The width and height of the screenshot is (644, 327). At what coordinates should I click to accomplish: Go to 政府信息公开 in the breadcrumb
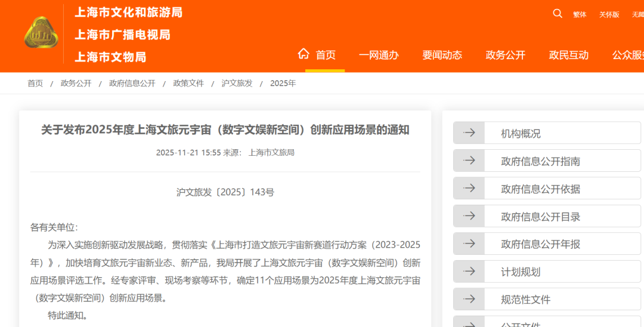[132, 84]
